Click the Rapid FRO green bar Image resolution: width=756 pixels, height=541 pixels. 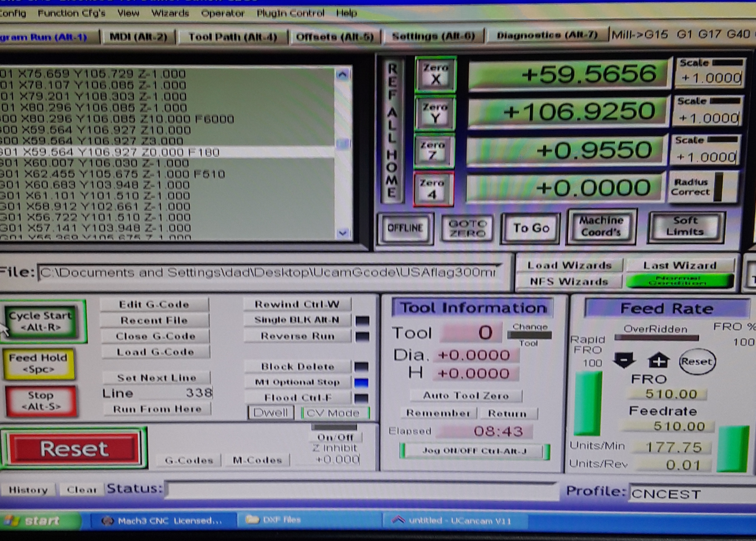point(588,404)
